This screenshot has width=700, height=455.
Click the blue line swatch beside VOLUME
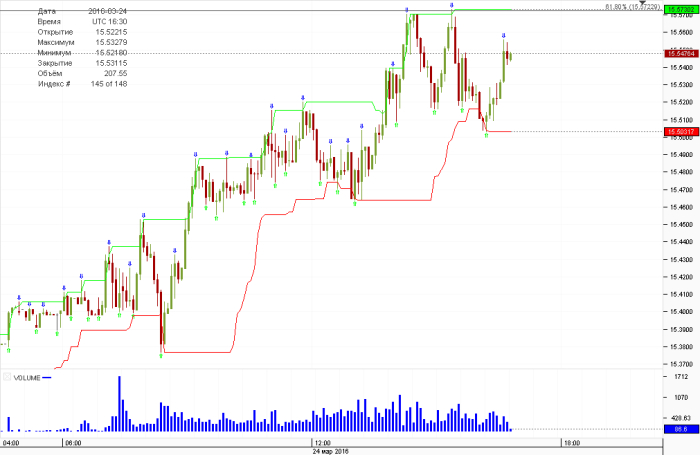(x=47, y=378)
